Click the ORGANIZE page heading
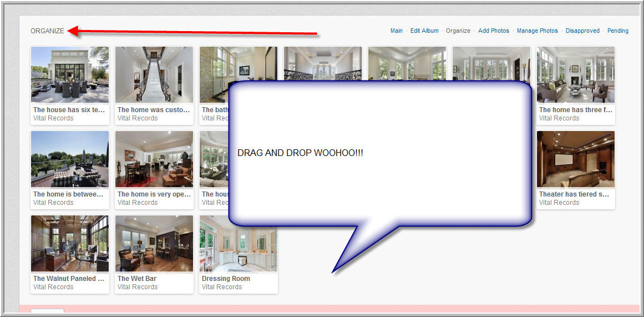The image size is (644, 317). tap(47, 31)
